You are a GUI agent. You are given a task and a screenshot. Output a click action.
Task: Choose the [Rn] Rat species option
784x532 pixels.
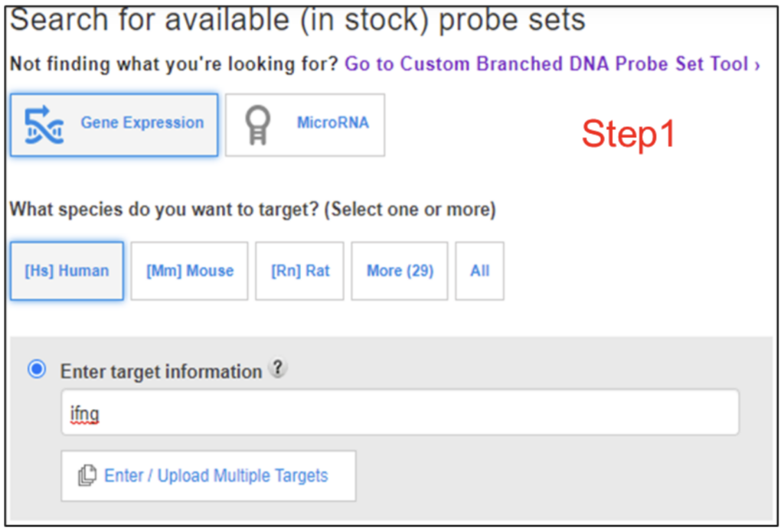click(299, 271)
